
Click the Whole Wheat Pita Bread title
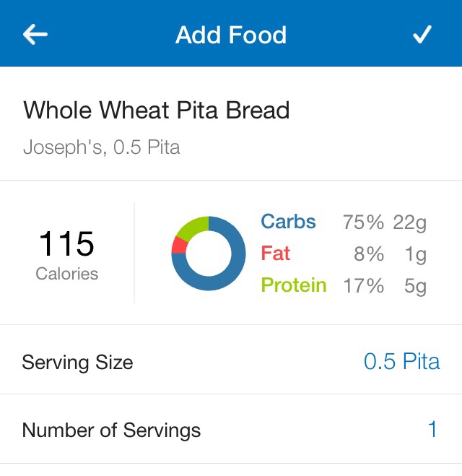pos(157,110)
